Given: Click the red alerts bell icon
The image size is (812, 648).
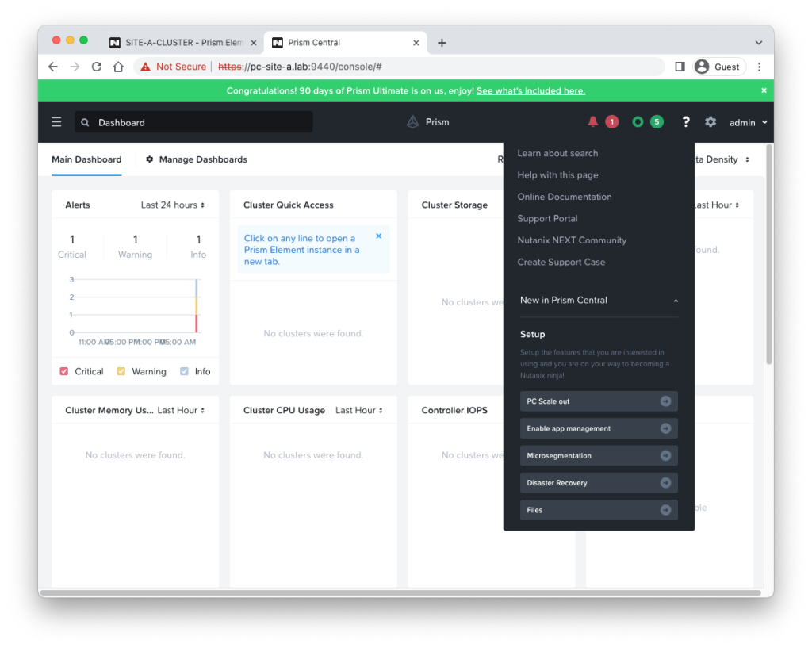Looking at the screenshot, I should tap(592, 122).
